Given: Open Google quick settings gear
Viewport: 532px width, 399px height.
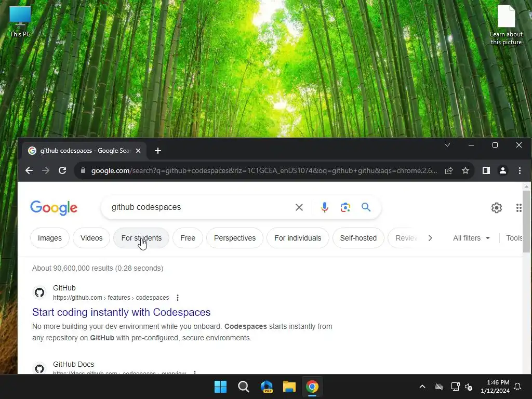Looking at the screenshot, I should (496, 208).
